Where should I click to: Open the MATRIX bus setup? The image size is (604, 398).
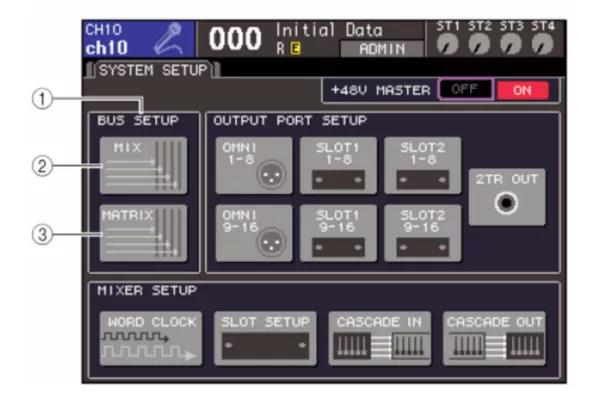coord(143,233)
